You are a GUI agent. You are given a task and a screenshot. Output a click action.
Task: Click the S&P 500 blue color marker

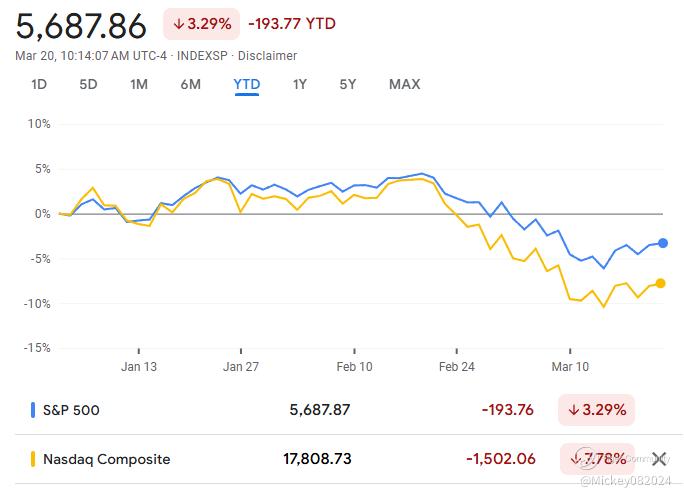pyautogui.click(x=33, y=409)
